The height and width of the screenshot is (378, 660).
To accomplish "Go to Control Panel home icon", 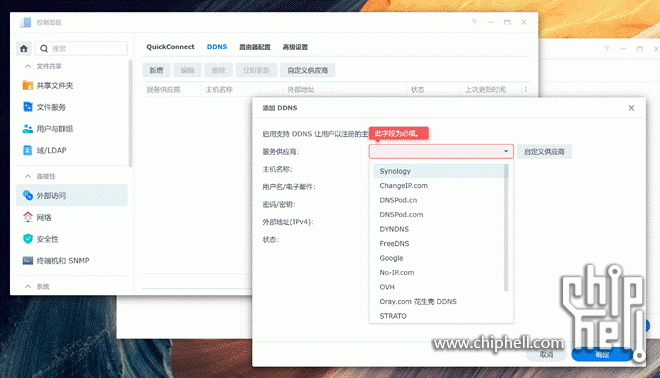I will pyautogui.click(x=24, y=48).
